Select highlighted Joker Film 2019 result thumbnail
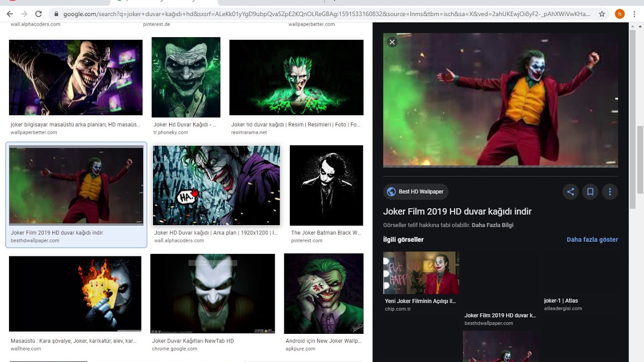 (x=76, y=186)
